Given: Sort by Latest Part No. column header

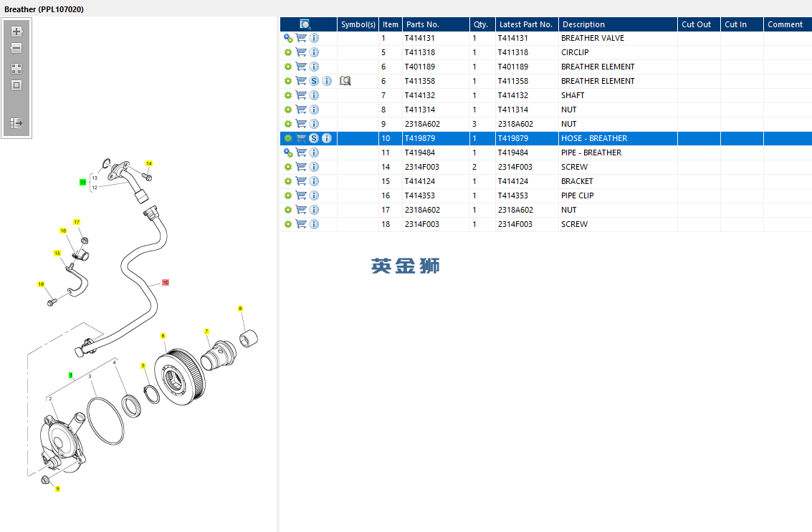Looking at the screenshot, I should point(527,24).
